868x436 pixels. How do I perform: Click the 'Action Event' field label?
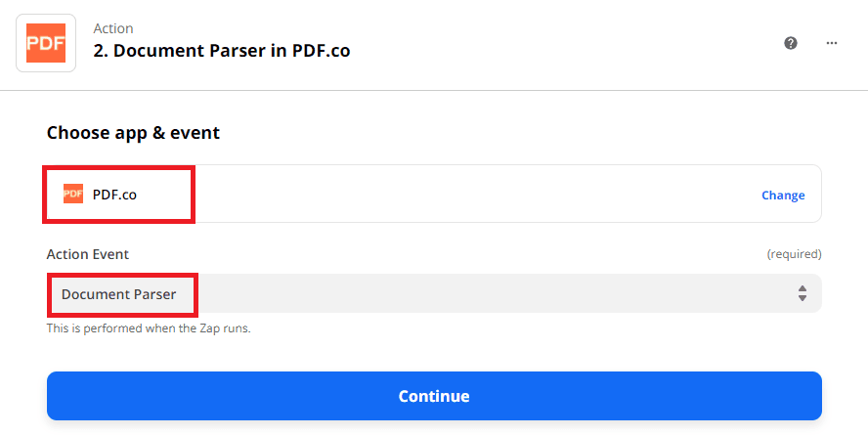coord(88,254)
